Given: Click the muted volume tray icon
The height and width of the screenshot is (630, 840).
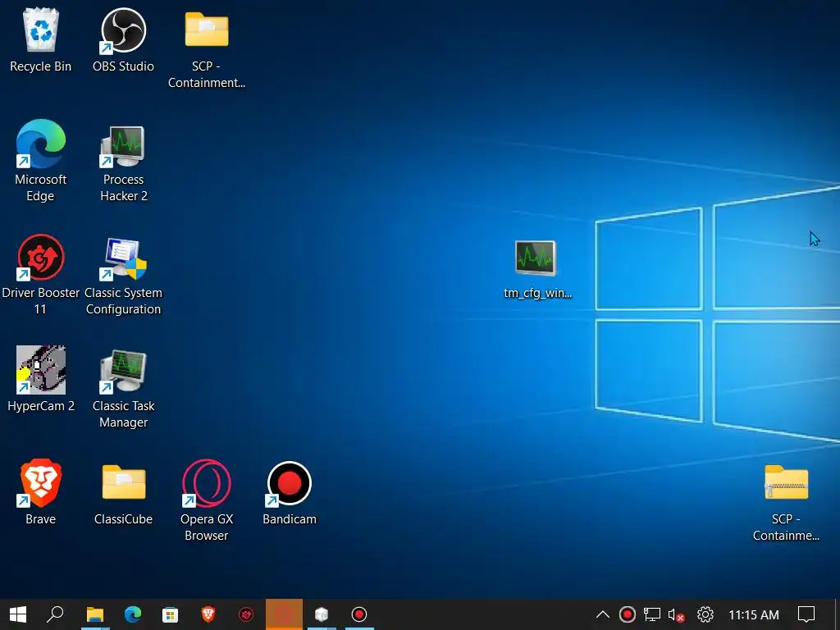Looking at the screenshot, I should point(676,615).
